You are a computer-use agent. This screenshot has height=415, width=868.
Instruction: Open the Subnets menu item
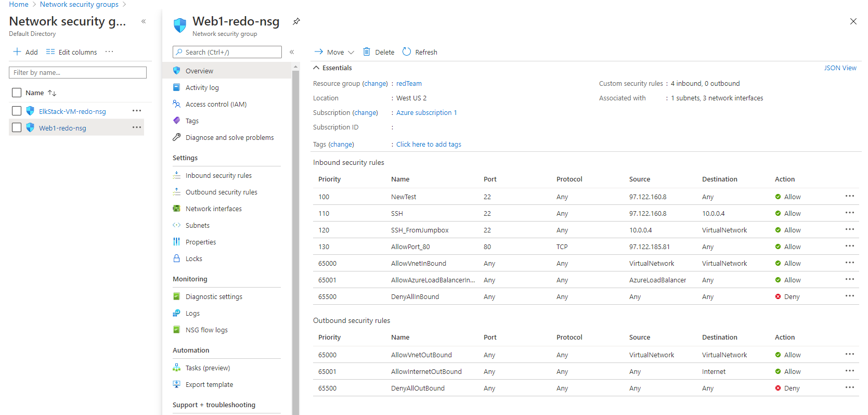[x=198, y=226]
